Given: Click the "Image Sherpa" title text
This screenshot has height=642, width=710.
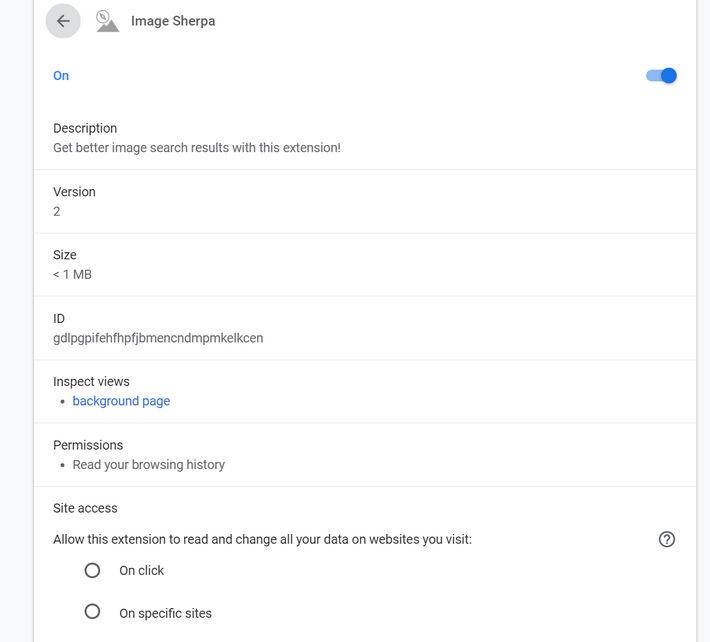Looking at the screenshot, I should point(173,21).
